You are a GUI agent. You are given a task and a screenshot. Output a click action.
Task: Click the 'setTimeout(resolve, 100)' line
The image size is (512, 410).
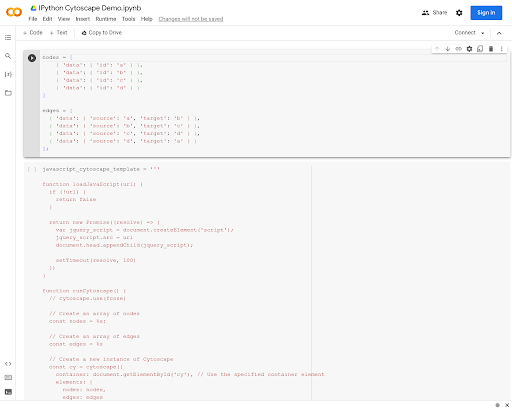point(96,260)
